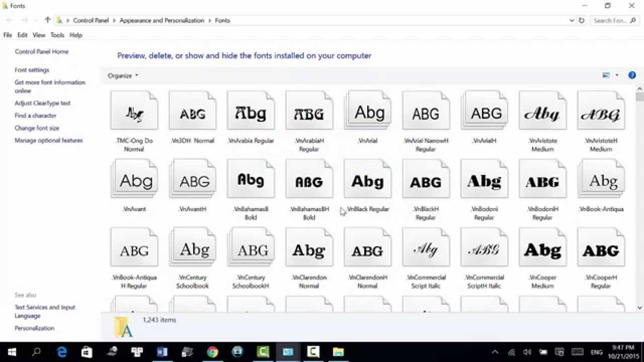The width and height of the screenshot is (644, 362).
Task: Open the Windows Start menu
Action: tap(12, 352)
